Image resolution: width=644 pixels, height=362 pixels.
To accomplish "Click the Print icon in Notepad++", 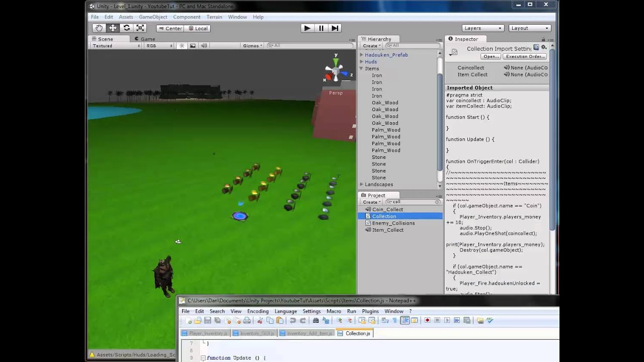I will coord(247,321).
